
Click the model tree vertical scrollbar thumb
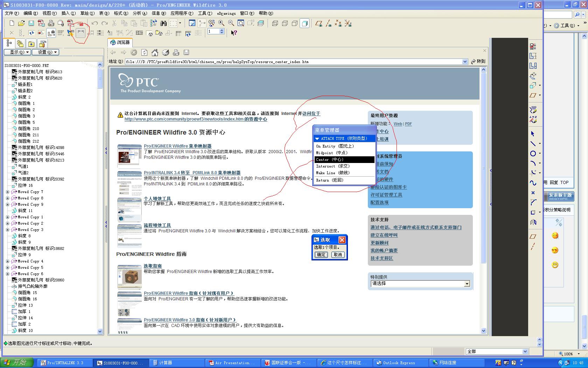coord(100,78)
